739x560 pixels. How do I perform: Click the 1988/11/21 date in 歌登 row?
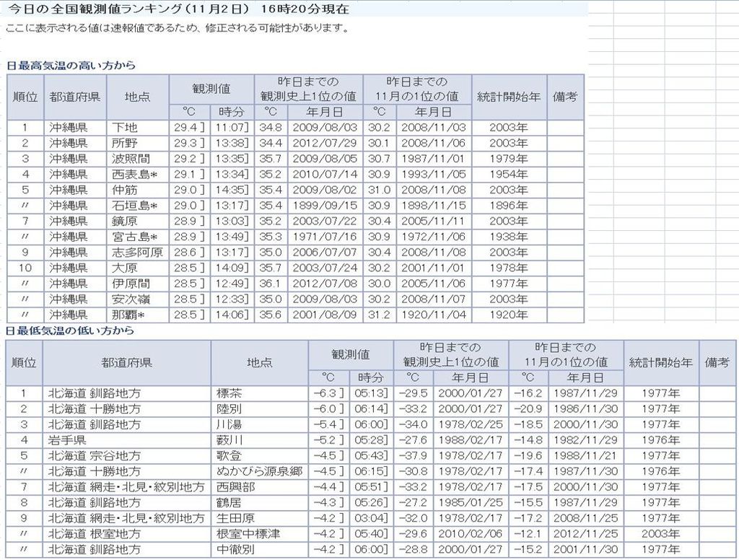coord(585,455)
